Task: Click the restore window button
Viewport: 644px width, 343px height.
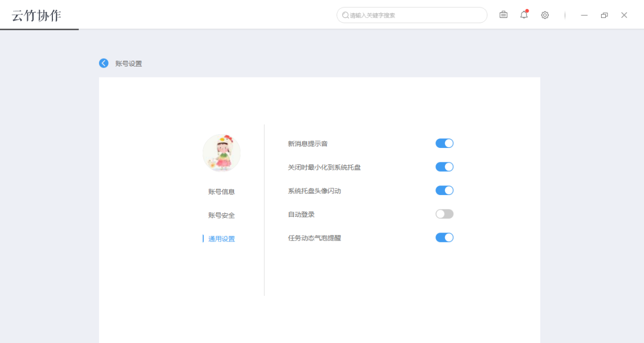Action: click(604, 15)
